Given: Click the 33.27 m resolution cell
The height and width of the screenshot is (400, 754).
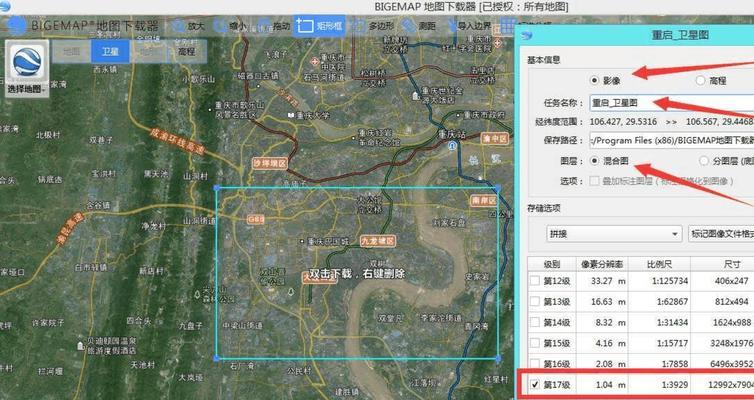Looking at the screenshot, I should [602, 281].
